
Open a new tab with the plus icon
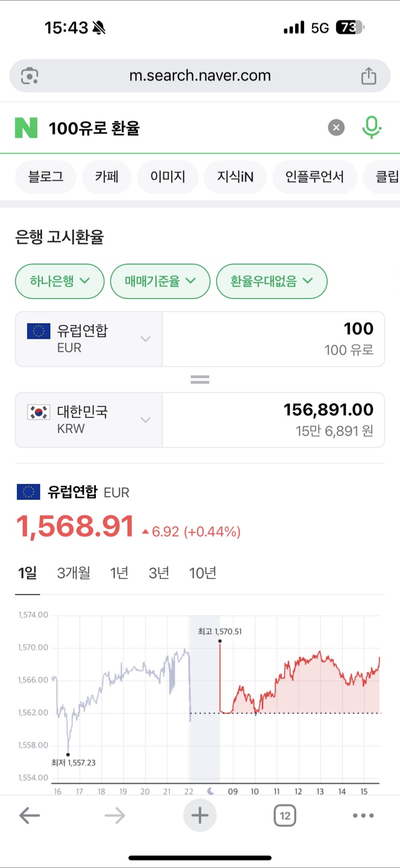pos(199,815)
